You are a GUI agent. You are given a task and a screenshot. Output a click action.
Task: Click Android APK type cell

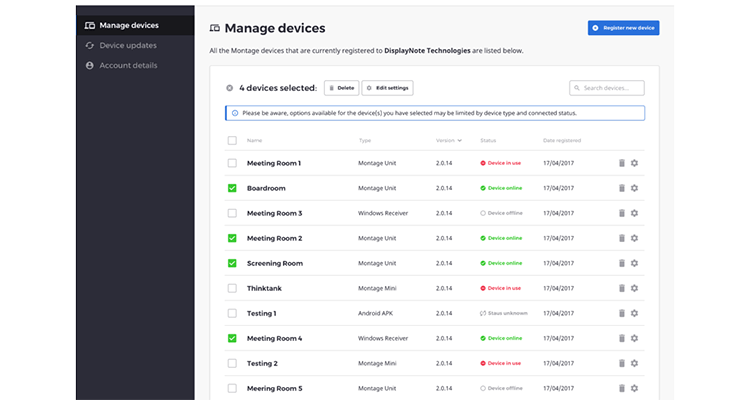(x=375, y=313)
